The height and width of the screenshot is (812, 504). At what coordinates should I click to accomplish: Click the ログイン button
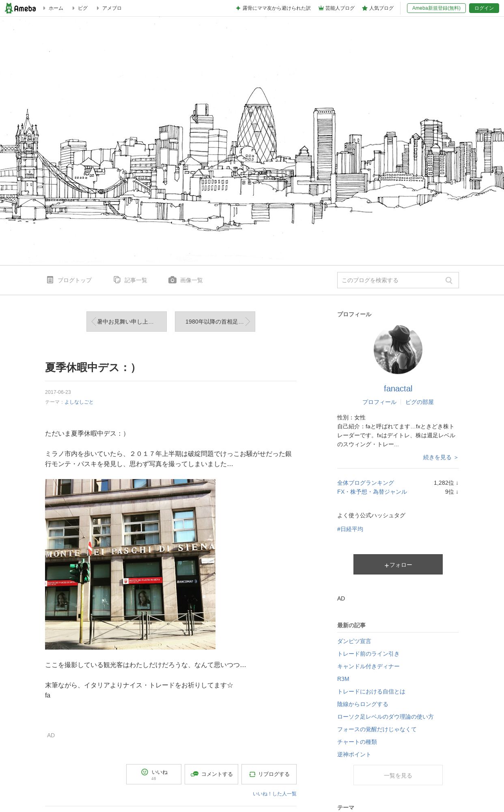point(484,8)
